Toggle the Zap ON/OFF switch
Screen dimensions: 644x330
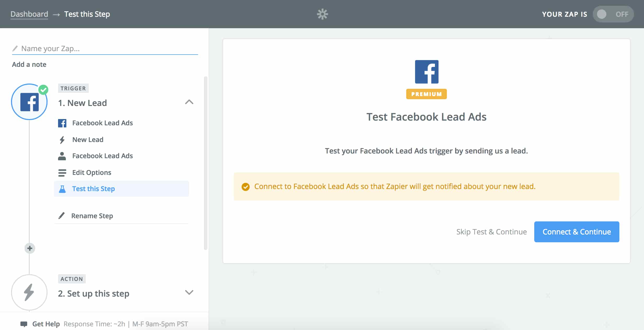pos(613,14)
